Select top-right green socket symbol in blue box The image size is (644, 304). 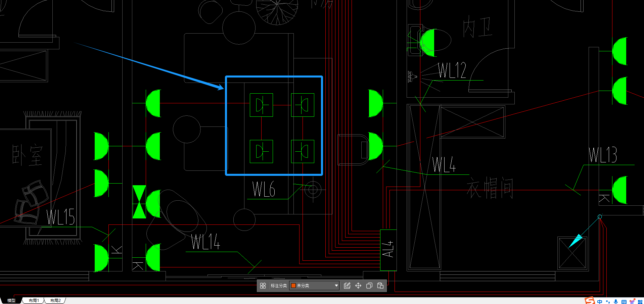pyautogui.click(x=303, y=105)
